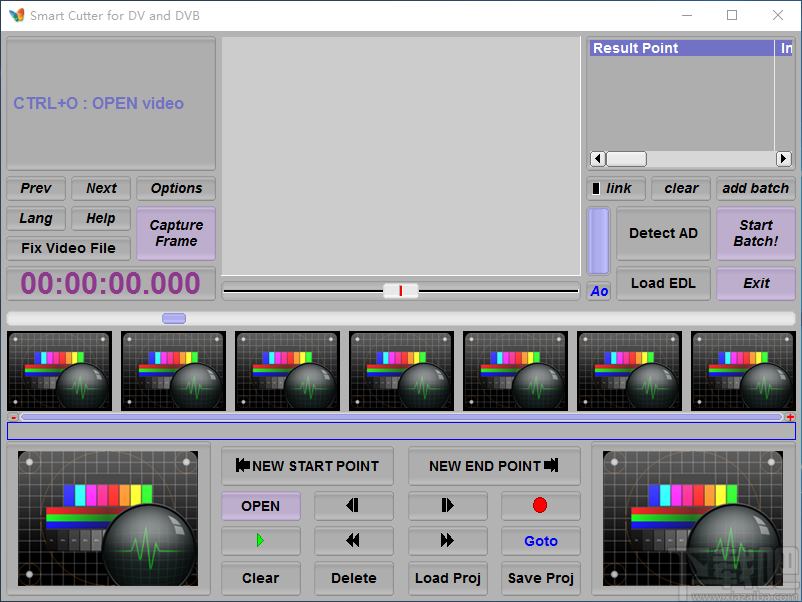
Task: Run Detect AD
Action: (663, 233)
